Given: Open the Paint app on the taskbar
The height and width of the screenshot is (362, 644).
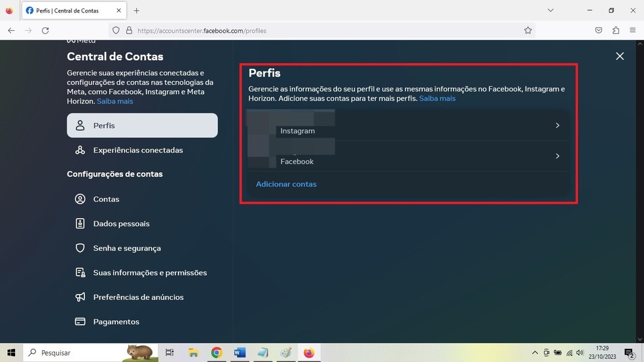Looking at the screenshot, I should tap(286, 353).
